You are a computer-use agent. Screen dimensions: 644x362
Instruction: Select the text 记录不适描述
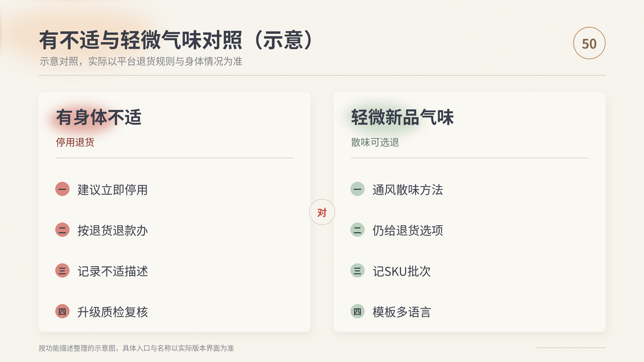pyautogui.click(x=113, y=271)
